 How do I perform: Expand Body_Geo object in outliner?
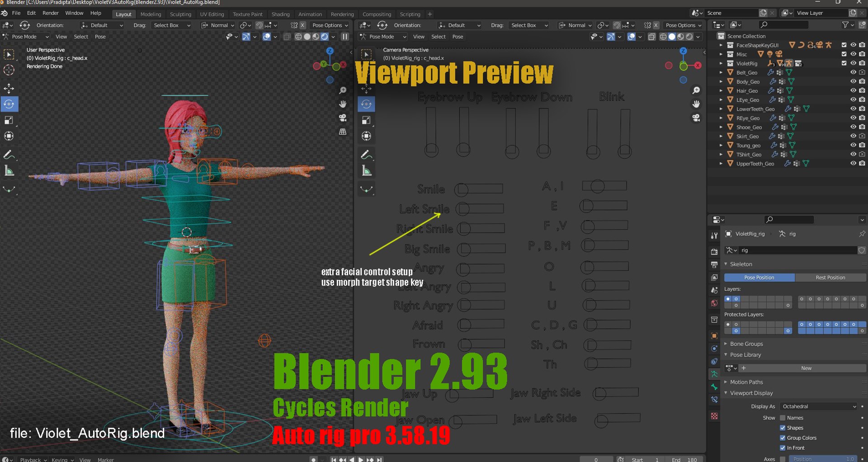coord(721,82)
